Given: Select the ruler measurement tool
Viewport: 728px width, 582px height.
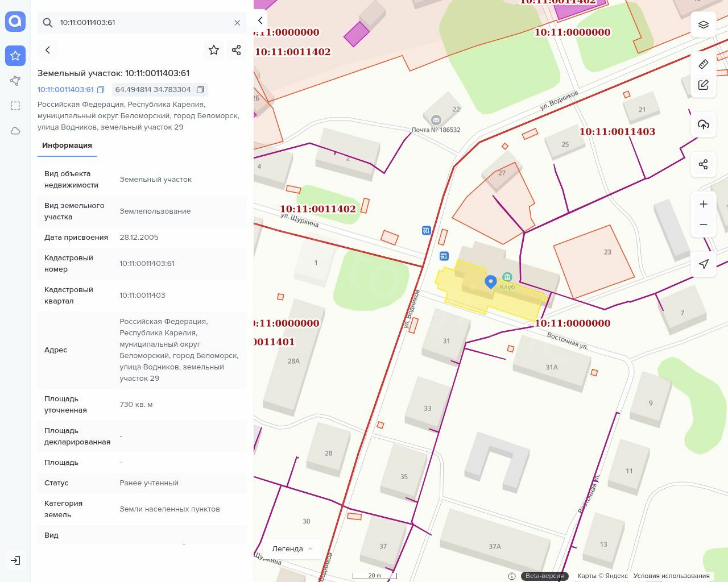Looking at the screenshot, I should point(703,64).
